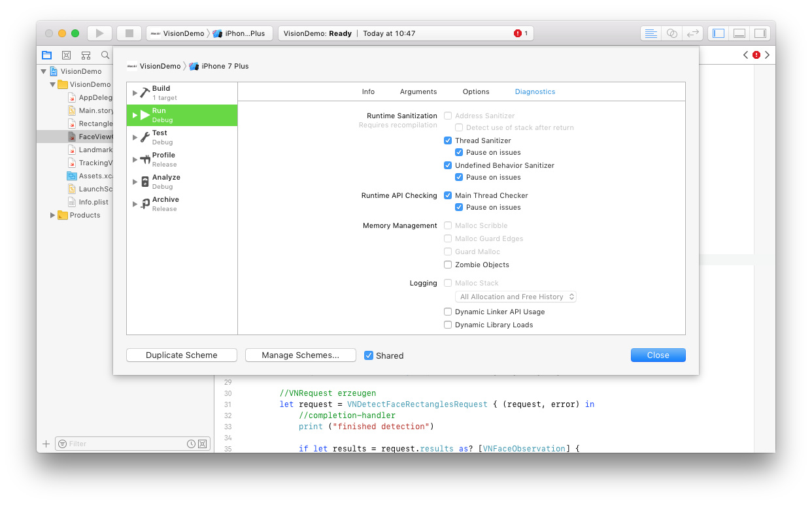Screen dimensions: 812x505
Task: Click the Filter field in navigator
Action: (x=124, y=444)
